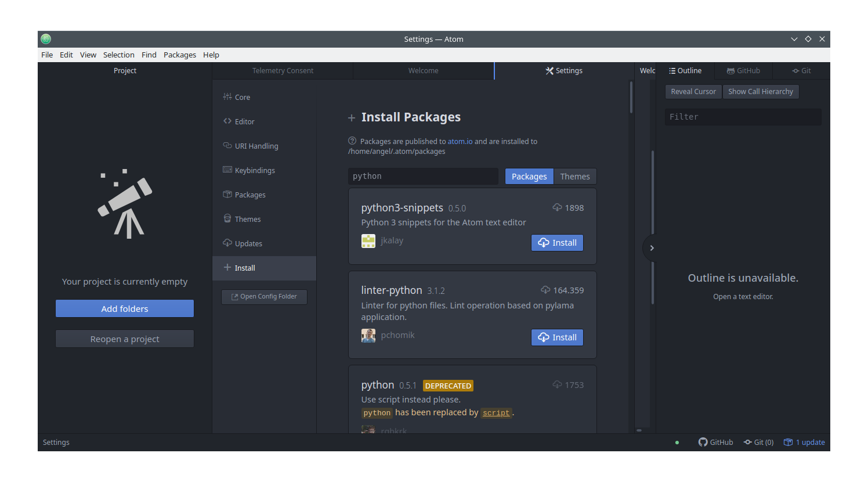Screen dimensions: 868x496
Task: Install the linter-python package
Action: click(557, 337)
